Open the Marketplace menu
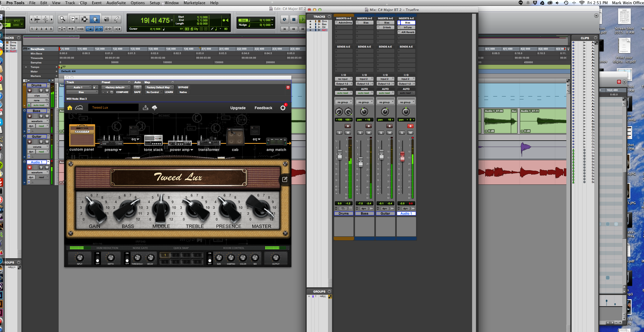The height and width of the screenshot is (332, 644). pyautogui.click(x=194, y=3)
